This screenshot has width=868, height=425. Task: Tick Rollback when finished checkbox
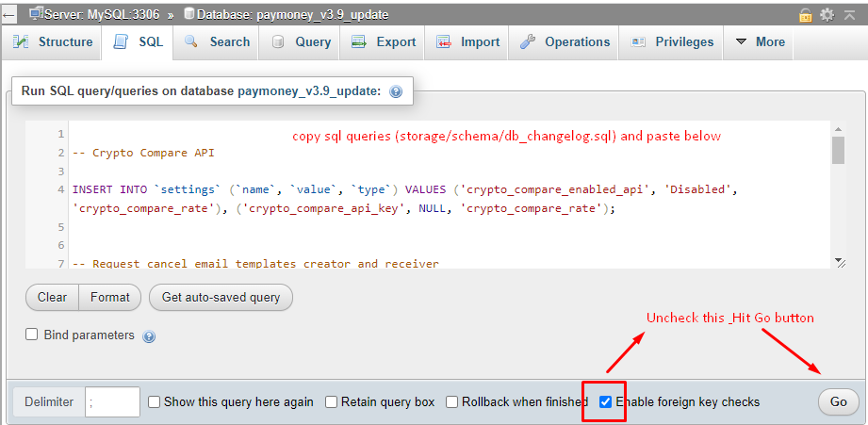click(x=453, y=401)
